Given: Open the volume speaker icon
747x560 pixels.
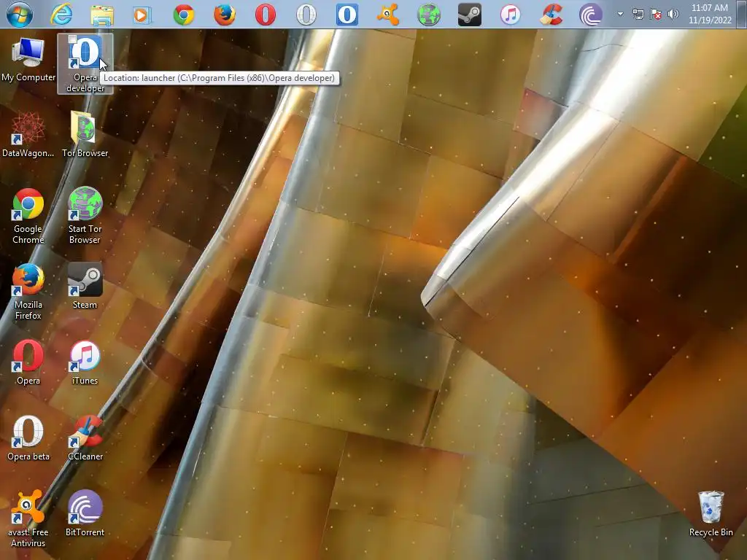Looking at the screenshot, I should [673, 15].
